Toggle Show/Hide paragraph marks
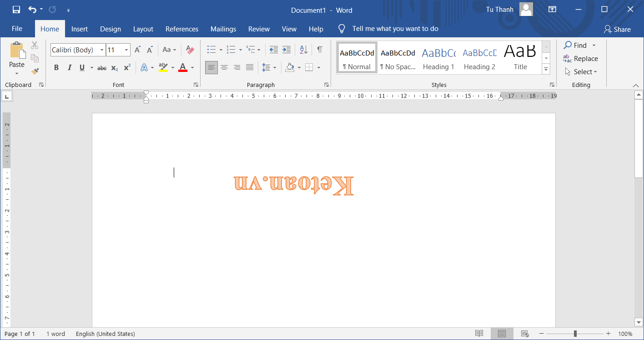644x340 pixels. click(320, 50)
